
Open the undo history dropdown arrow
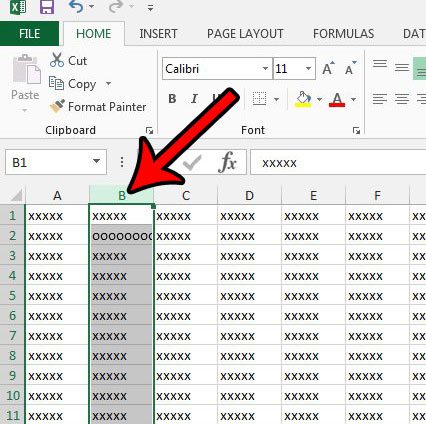coord(91,7)
